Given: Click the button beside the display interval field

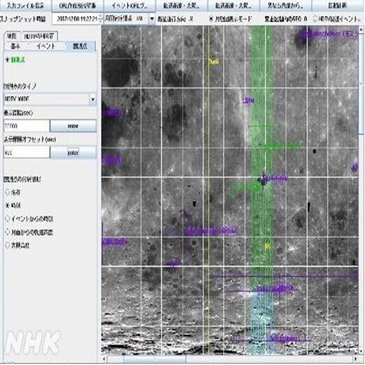Looking at the screenshot, I should tap(73, 126).
